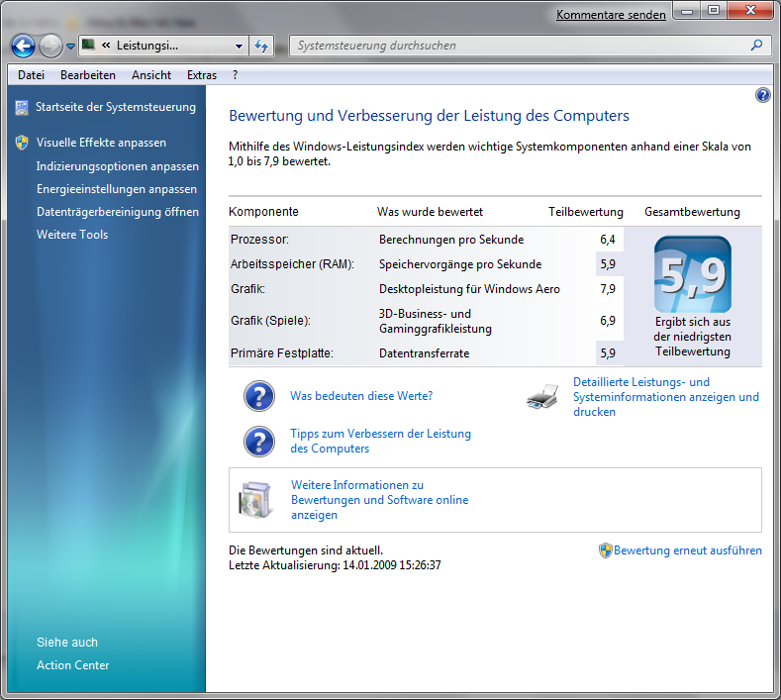Click Speichervorgänge pro Sekunde text
The image size is (781, 700).
[460, 264]
